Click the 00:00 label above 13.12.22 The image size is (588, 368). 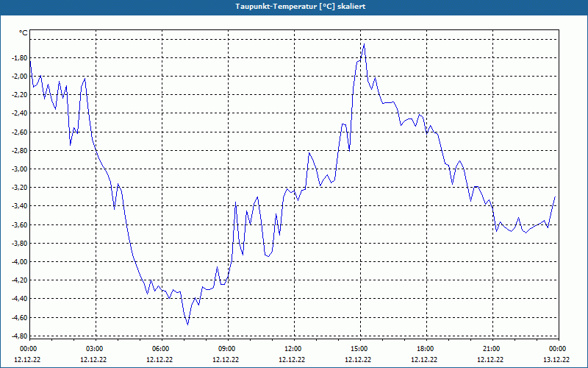coord(558,349)
